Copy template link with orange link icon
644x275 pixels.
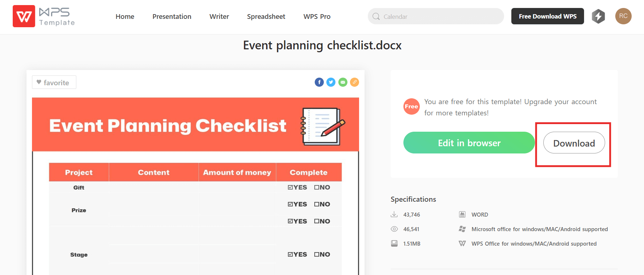point(354,82)
